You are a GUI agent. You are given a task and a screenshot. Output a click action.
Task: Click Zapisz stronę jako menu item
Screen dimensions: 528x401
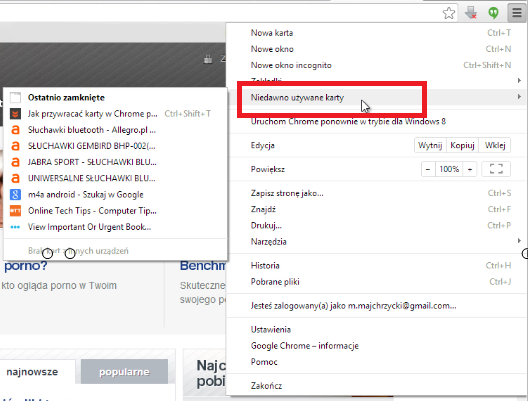click(375, 193)
